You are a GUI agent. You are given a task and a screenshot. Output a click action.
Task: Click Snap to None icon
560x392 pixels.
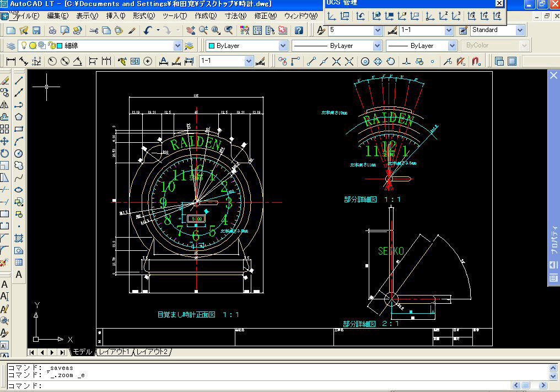click(461, 61)
